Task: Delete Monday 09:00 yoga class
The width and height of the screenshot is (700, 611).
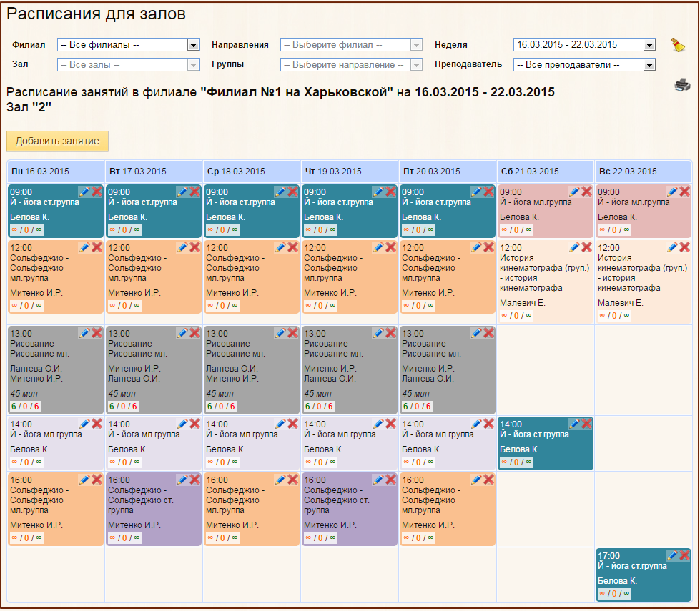Action: (x=97, y=192)
